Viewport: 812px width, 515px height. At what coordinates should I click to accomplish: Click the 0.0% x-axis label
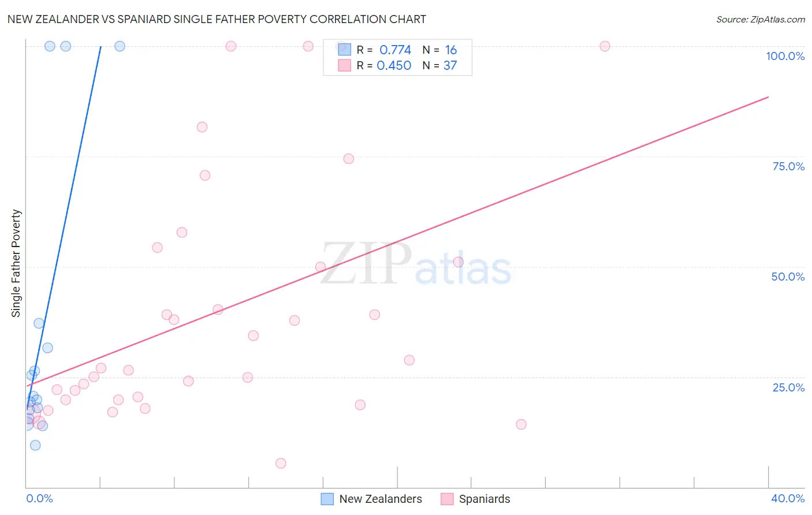coord(39,498)
